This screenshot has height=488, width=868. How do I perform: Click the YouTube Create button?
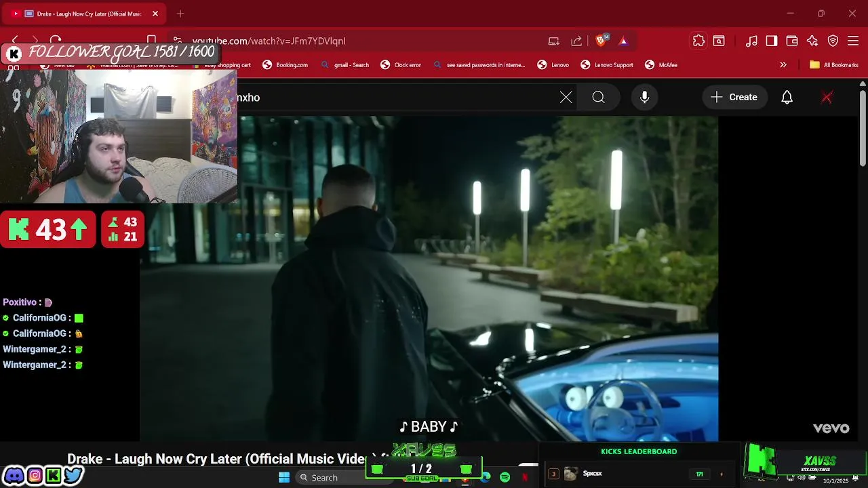coord(734,98)
